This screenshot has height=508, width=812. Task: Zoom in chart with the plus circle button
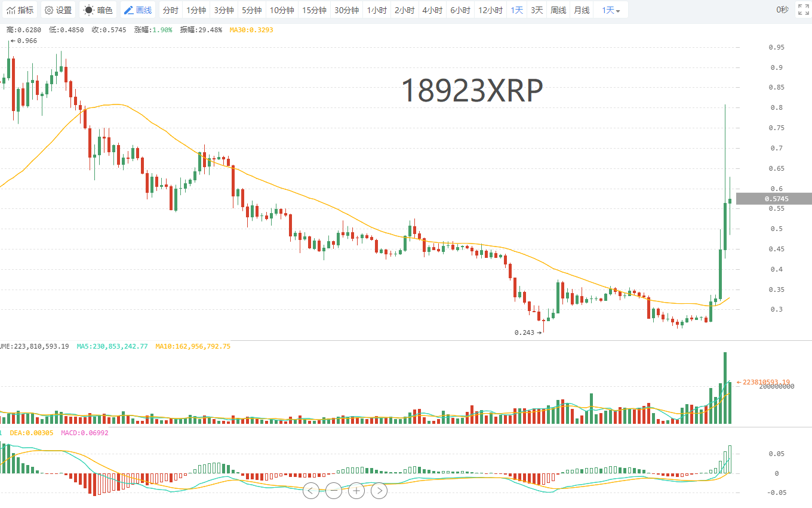(356, 491)
